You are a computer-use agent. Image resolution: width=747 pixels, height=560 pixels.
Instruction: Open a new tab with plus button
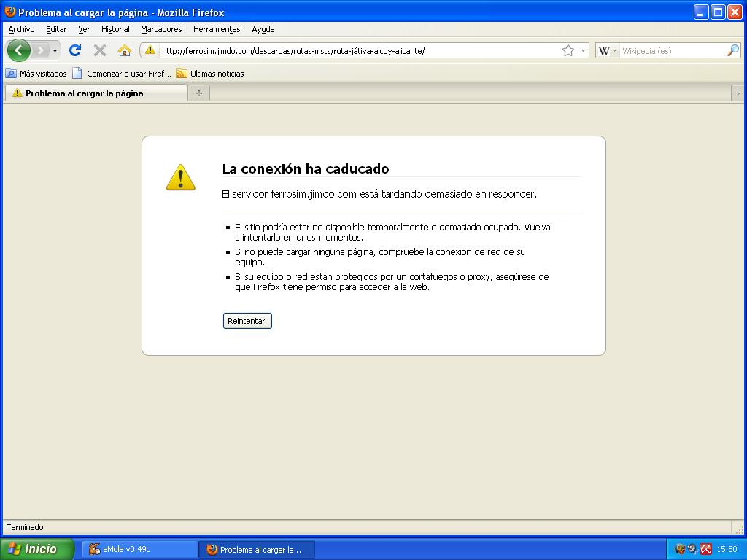tap(198, 93)
